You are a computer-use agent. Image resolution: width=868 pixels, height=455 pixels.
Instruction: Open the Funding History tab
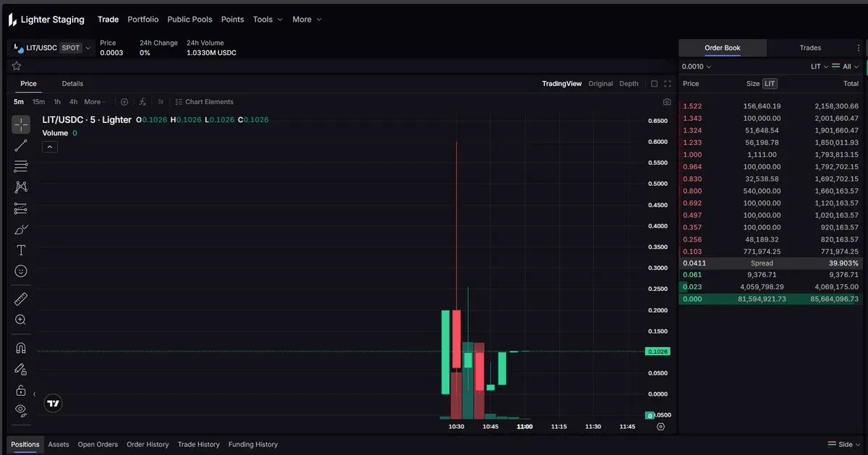coord(253,444)
